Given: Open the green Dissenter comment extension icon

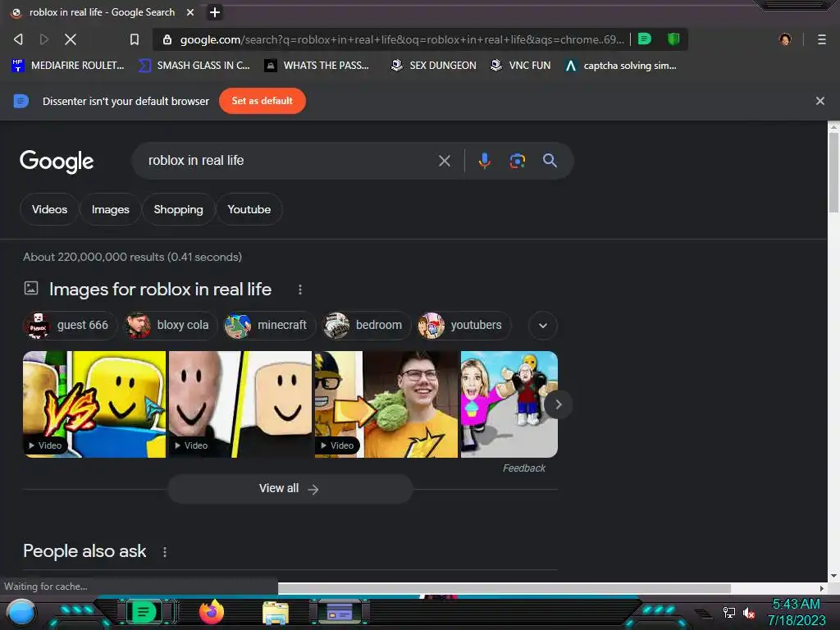Looking at the screenshot, I should [x=645, y=39].
